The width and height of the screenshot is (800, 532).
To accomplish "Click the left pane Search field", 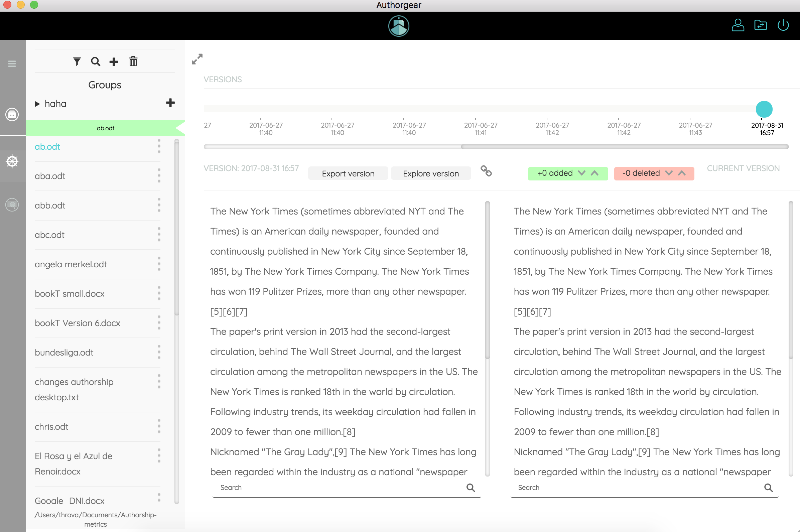I will 347,488.
